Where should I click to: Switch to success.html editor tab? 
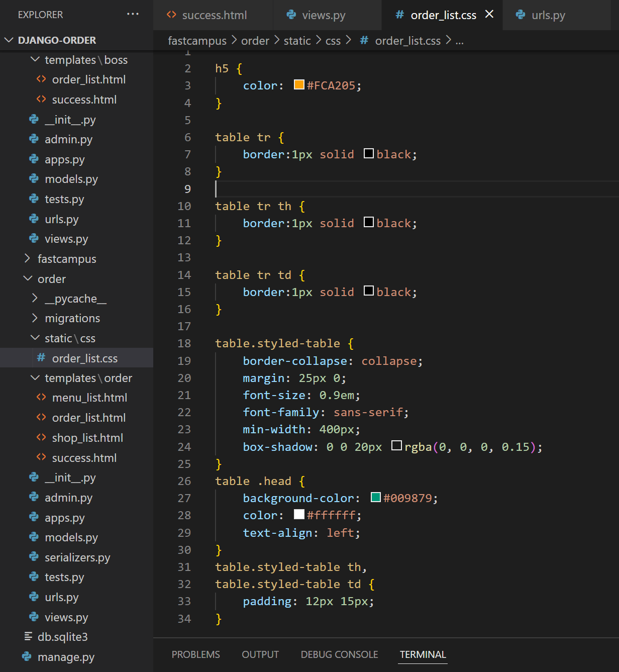pyautogui.click(x=213, y=15)
